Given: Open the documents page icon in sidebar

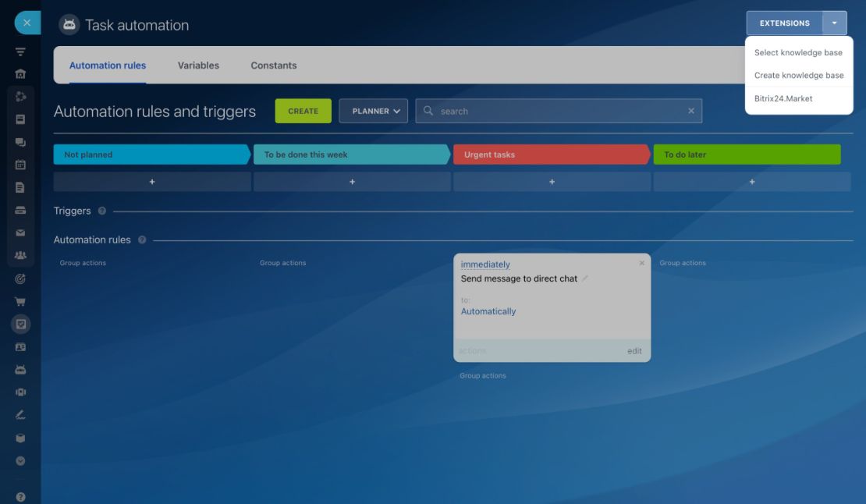Looking at the screenshot, I should tap(20, 188).
